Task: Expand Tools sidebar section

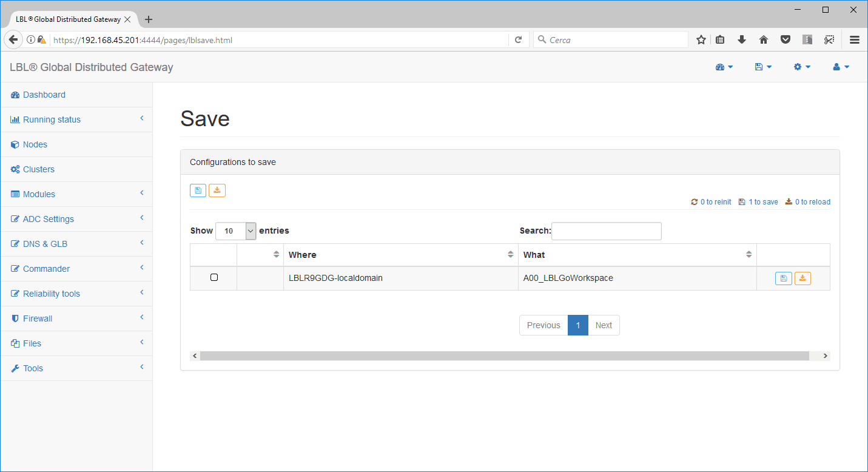Action: [76, 368]
